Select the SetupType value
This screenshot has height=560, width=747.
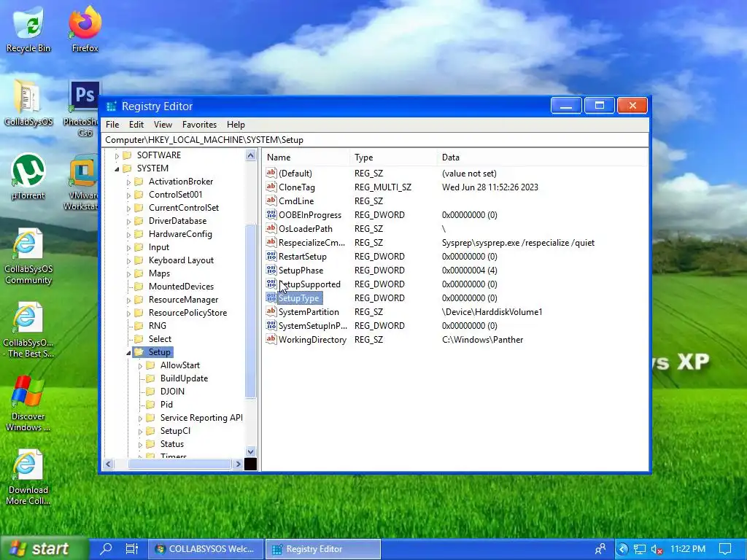pos(298,298)
